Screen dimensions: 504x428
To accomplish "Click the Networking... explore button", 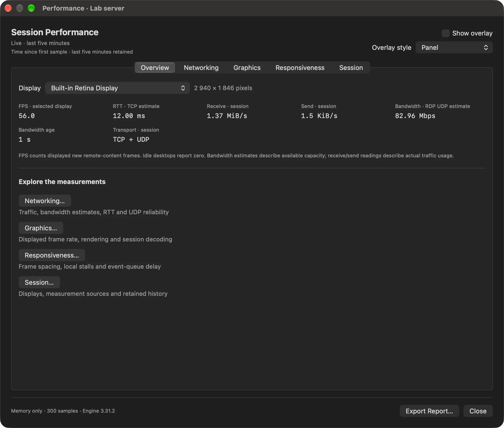I will pos(45,201).
